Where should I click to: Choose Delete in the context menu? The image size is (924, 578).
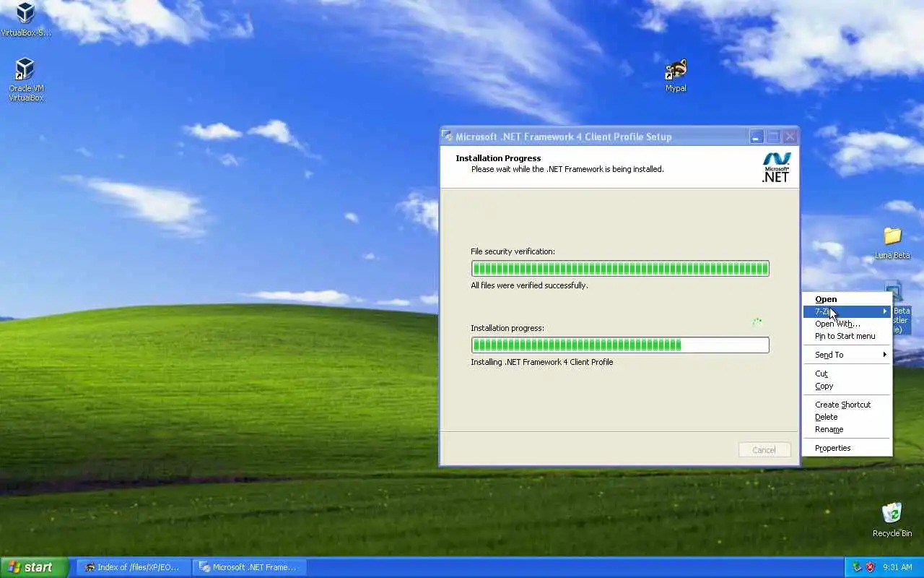[847, 417]
